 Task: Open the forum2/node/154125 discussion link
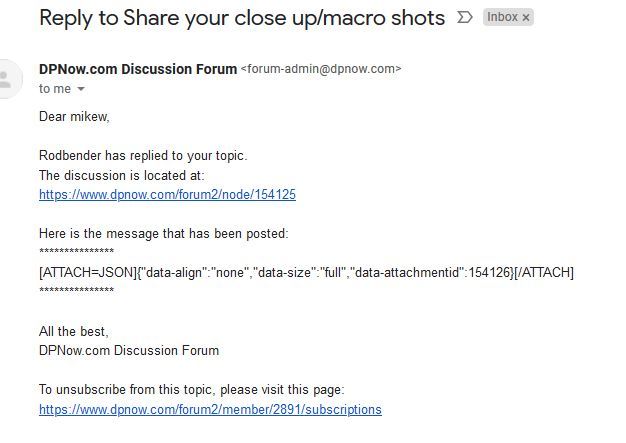tap(167, 194)
